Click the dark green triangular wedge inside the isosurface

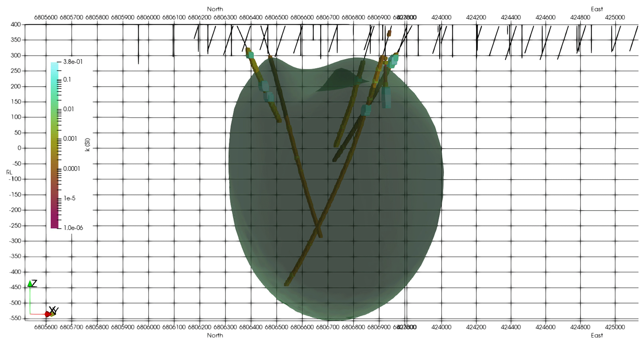[341, 80]
